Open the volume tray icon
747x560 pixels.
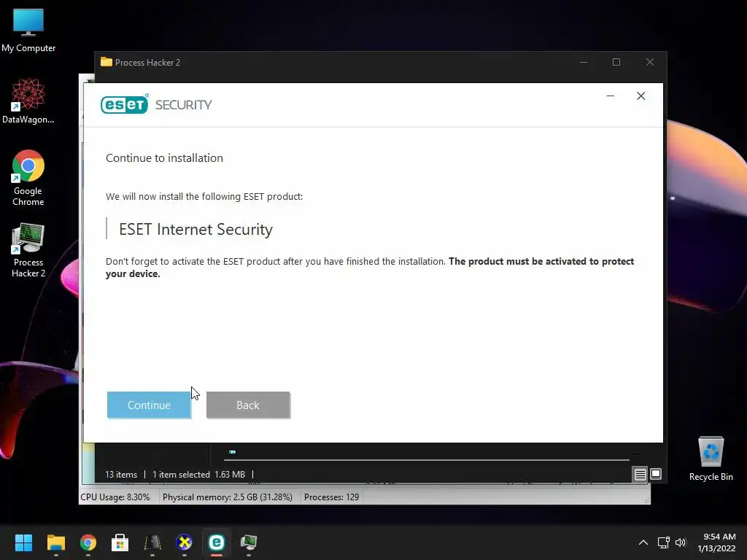pyautogui.click(x=681, y=542)
